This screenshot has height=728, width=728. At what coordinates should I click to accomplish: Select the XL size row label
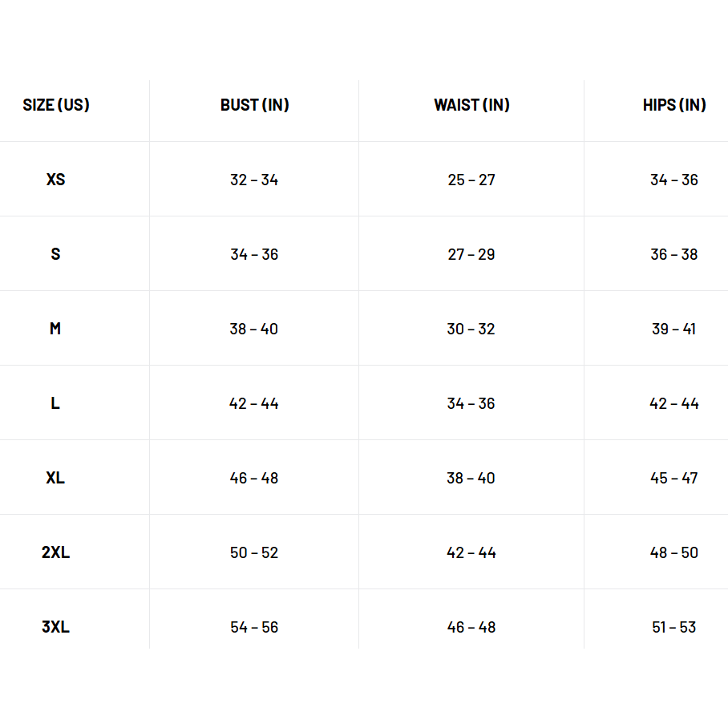click(x=55, y=478)
